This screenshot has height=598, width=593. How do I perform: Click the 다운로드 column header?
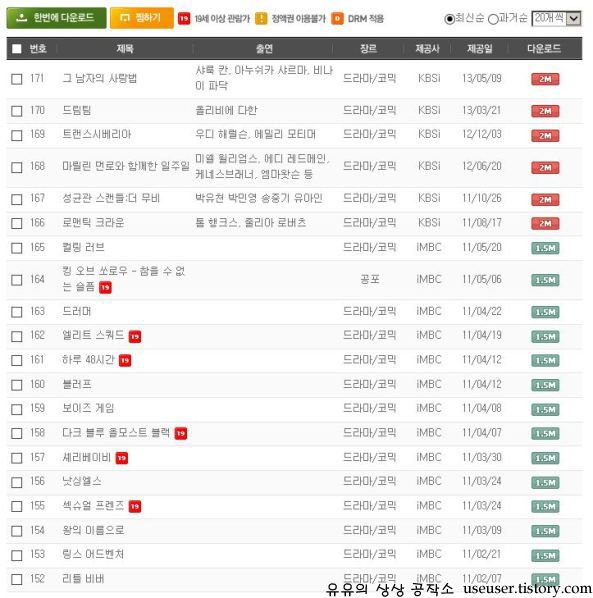pyautogui.click(x=544, y=48)
